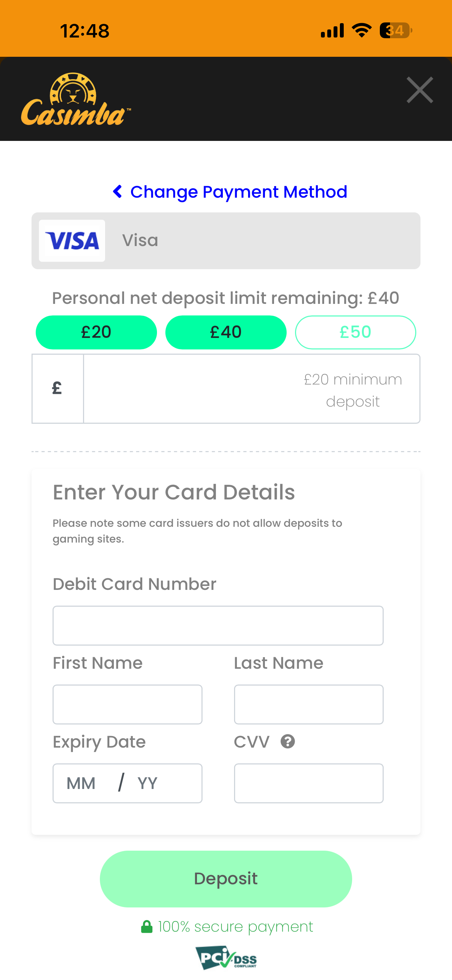Tap the Visa card logo
The height and width of the screenshot is (980, 452).
[x=72, y=241]
